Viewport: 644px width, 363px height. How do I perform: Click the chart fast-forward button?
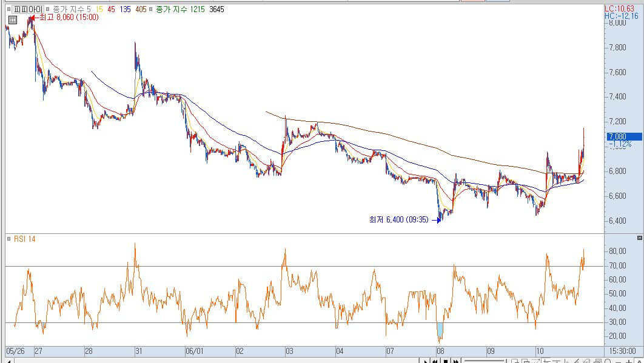(x=456, y=361)
